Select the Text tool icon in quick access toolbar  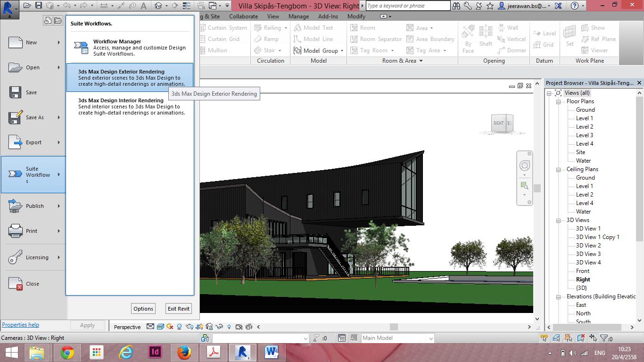142,6
